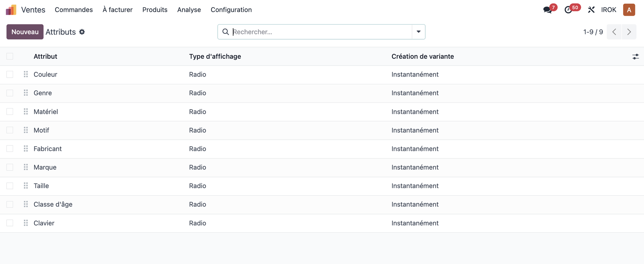Open the user avatar A menu
644x264 pixels.
click(629, 10)
